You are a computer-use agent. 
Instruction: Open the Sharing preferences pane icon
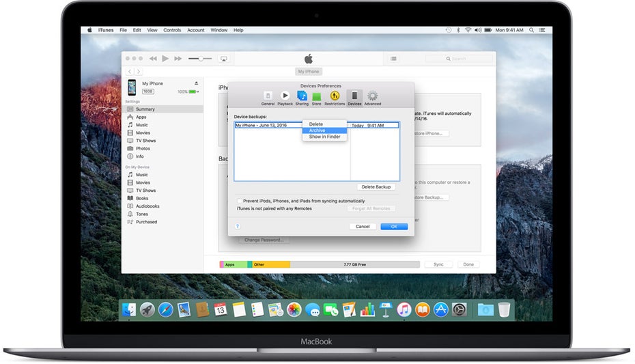coord(302,96)
